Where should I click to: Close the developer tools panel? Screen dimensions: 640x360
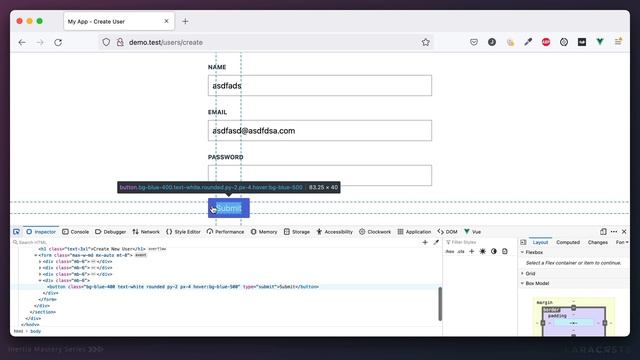click(x=624, y=231)
